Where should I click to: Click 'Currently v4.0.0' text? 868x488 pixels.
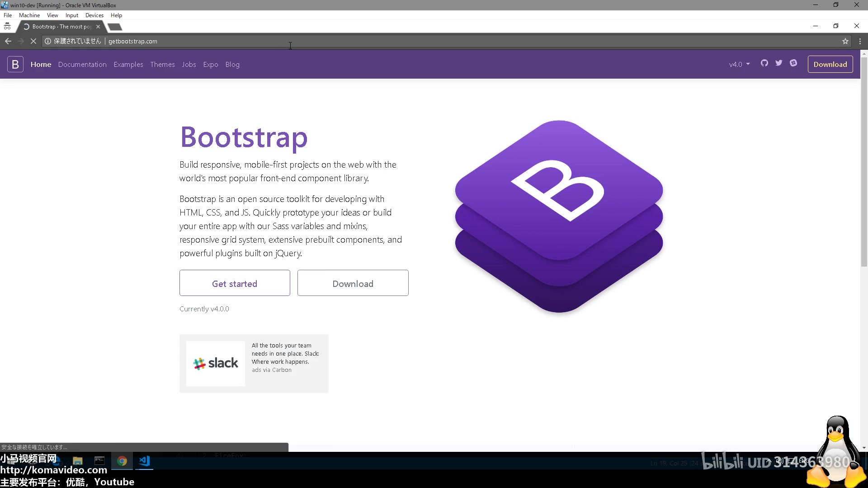(x=204, y=309)
